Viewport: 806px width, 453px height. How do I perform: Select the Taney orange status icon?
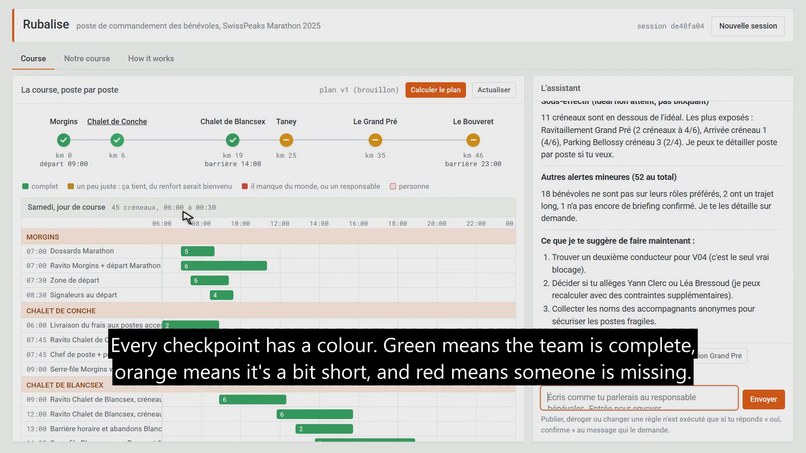(x=286, y=140)
